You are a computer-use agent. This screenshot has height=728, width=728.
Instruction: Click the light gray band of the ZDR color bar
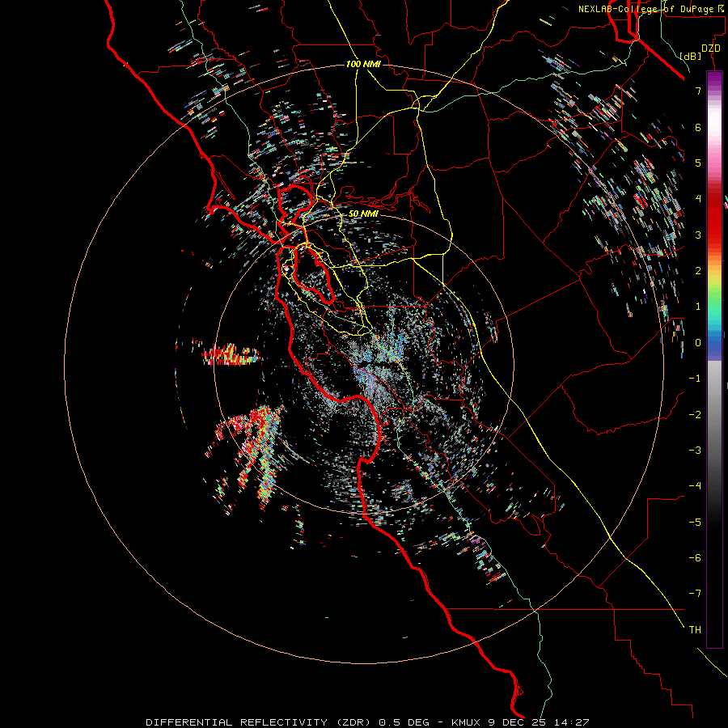[714, 379]
